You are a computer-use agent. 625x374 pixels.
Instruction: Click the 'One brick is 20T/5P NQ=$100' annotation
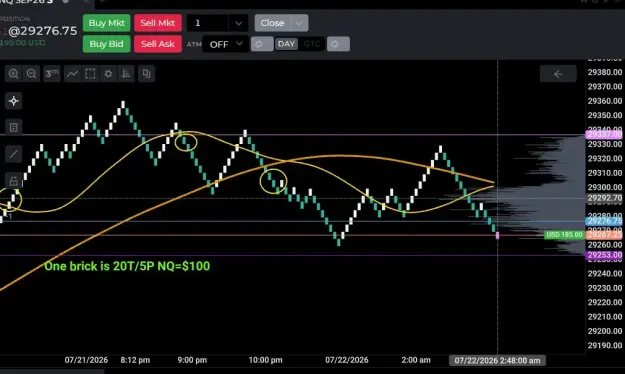coord(127,266)
